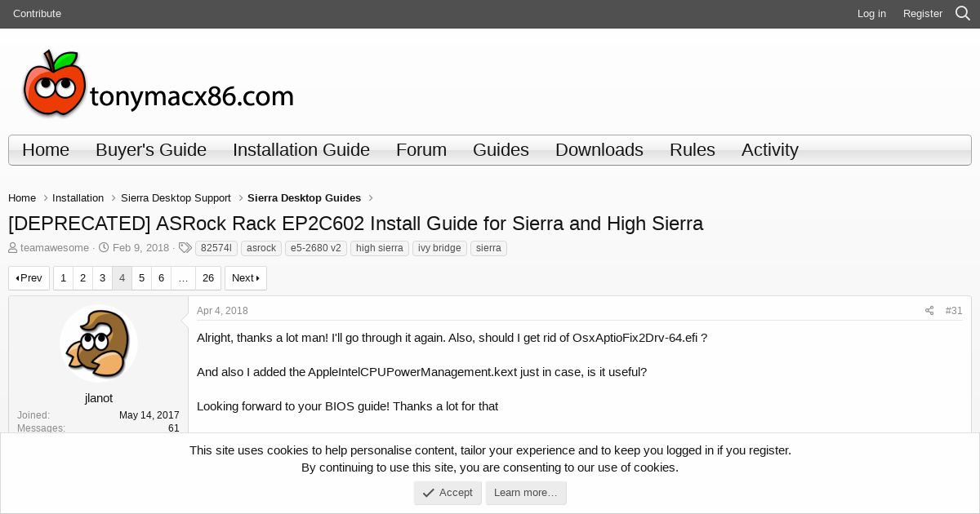980x514 pixels.
Task: Click the Feb 9, 2018 thread date
Action: pos(140,248)
